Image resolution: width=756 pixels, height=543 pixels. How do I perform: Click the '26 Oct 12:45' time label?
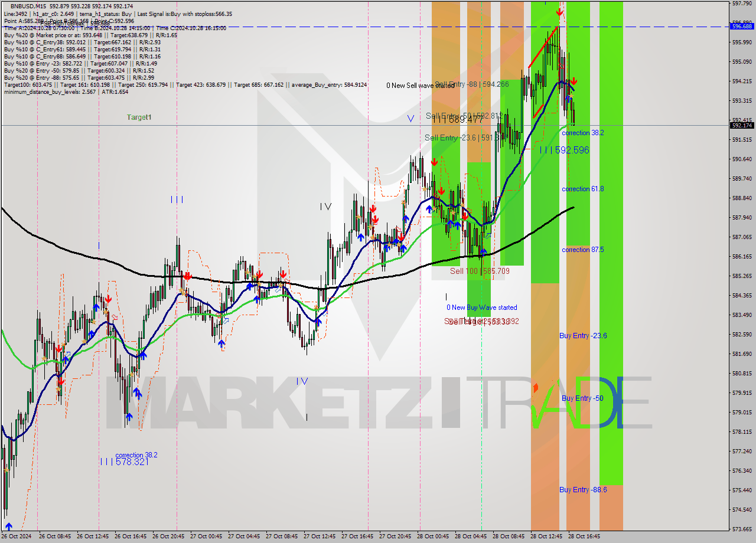tap(93, 537)
